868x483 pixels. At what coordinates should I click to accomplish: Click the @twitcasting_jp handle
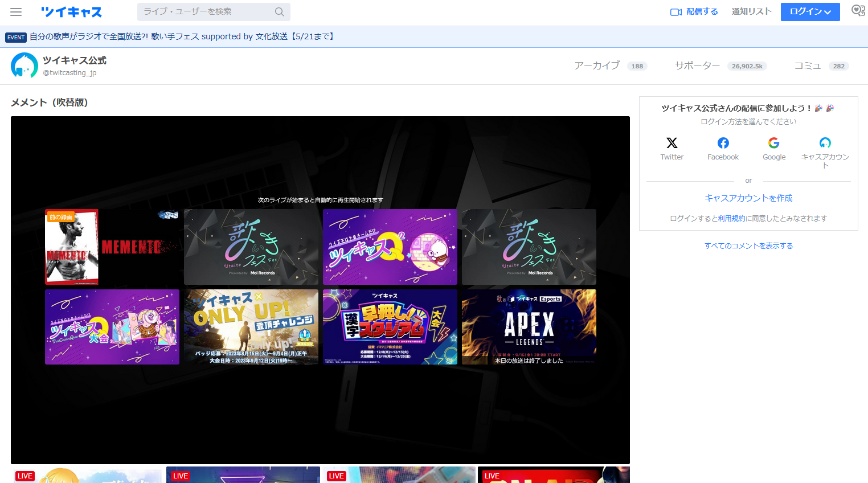pos(69,73)
